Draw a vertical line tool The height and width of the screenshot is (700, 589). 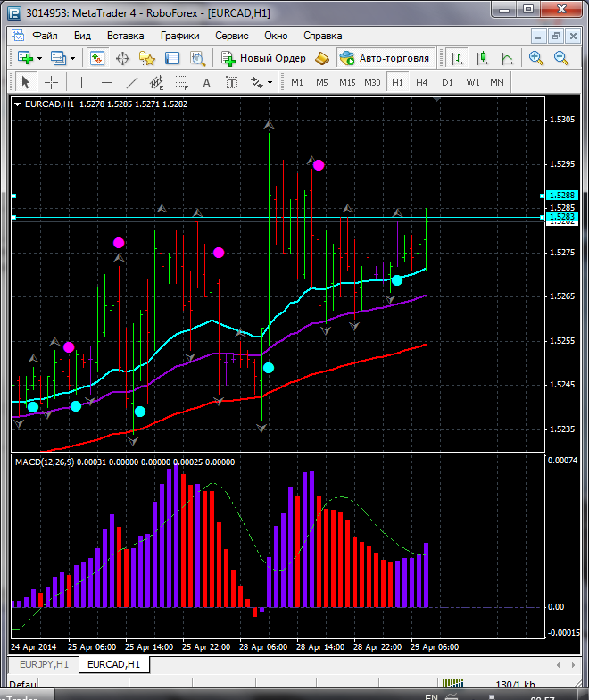pos(82,82)
